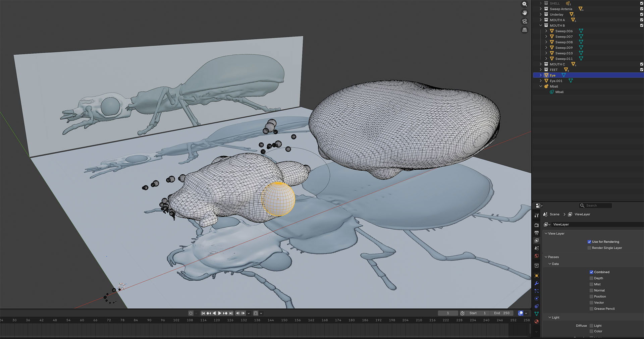Screen dimensions: 644x339
Task: Uncheck Use for Rendering
Action: 589,242
